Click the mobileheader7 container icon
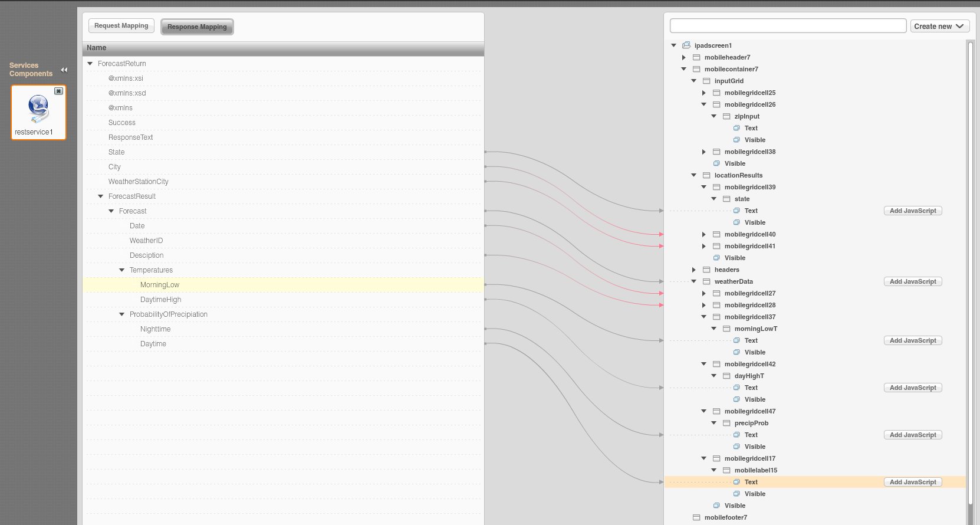 [x=696, y=57]
